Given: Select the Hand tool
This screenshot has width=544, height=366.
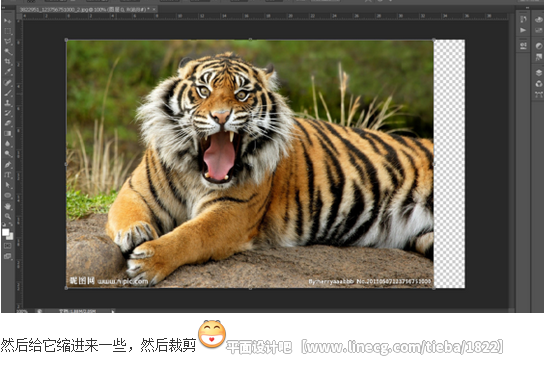Looking at the screenshot, I should [x=8, y=206].
